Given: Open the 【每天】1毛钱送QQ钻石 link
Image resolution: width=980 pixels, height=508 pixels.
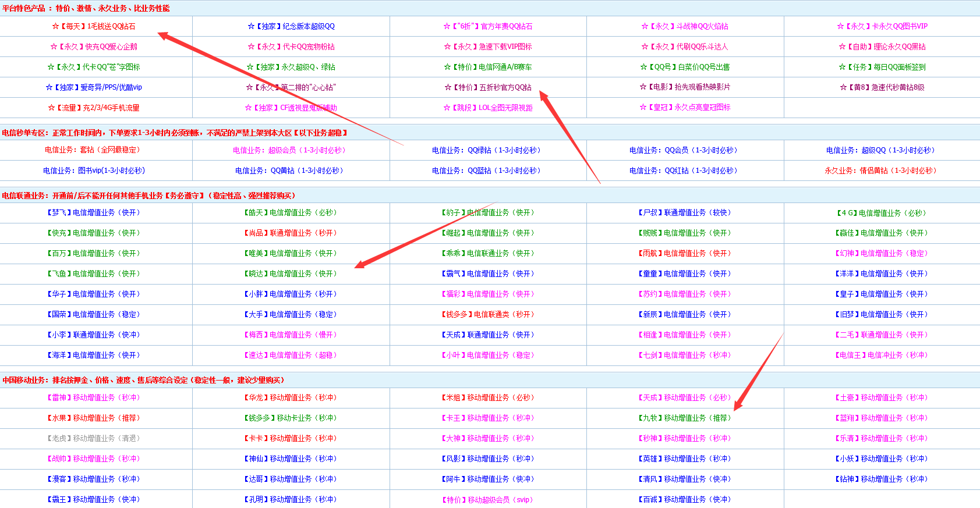Looking at the screenshot, I should [94, 26].
